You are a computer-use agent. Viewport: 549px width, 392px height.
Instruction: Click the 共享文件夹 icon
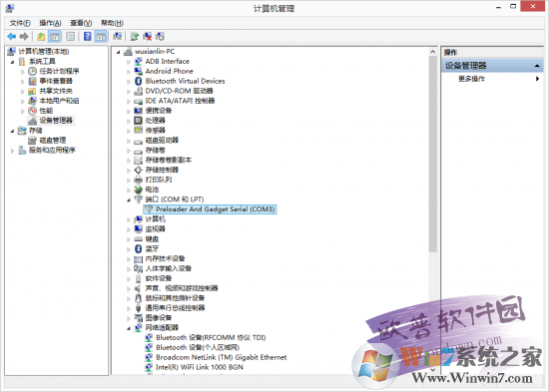pyautogui.click(x=32, y=91)
